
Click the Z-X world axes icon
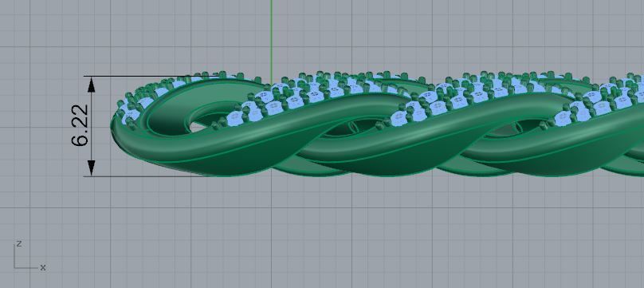[29, 256]
